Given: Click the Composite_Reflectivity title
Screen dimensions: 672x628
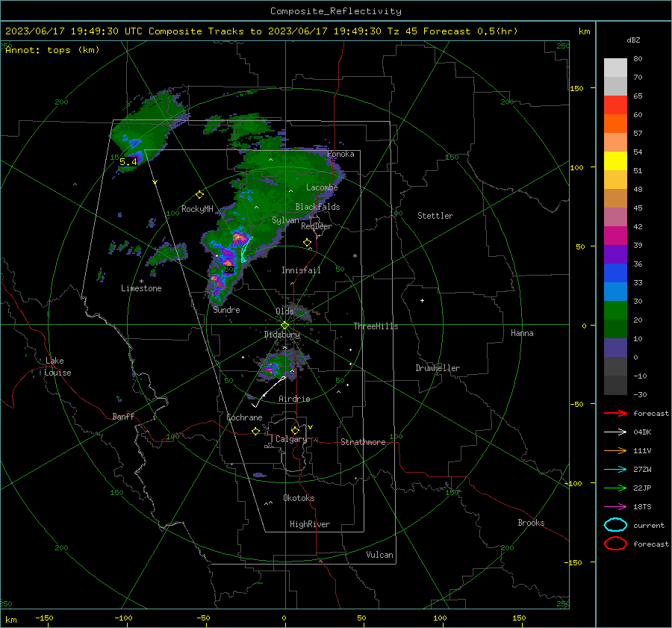Looking at the screenshot, I should tap(336, 11).
